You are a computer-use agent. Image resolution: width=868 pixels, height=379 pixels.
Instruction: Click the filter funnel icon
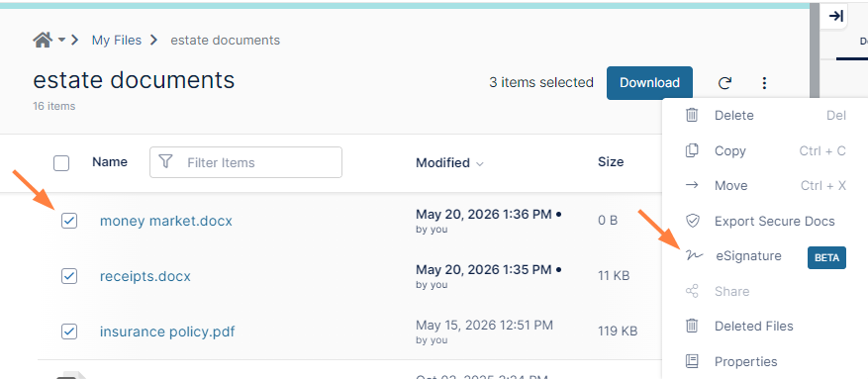point(165,161)
